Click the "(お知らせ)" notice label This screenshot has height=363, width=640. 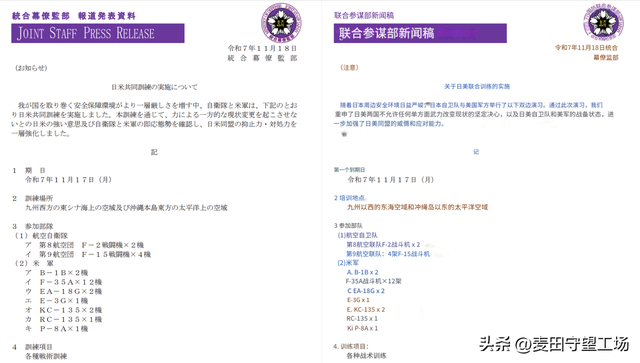(x=31, y=68)
